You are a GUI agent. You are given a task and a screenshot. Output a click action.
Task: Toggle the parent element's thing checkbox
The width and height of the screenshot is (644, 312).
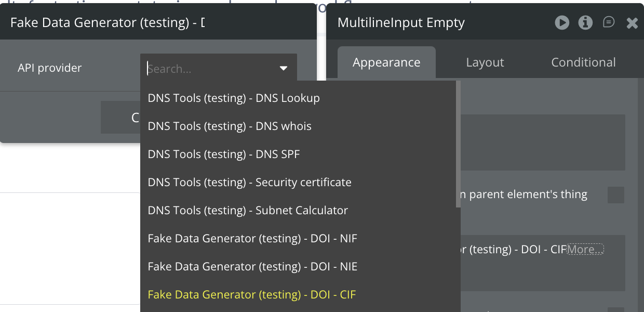point(615,195)
